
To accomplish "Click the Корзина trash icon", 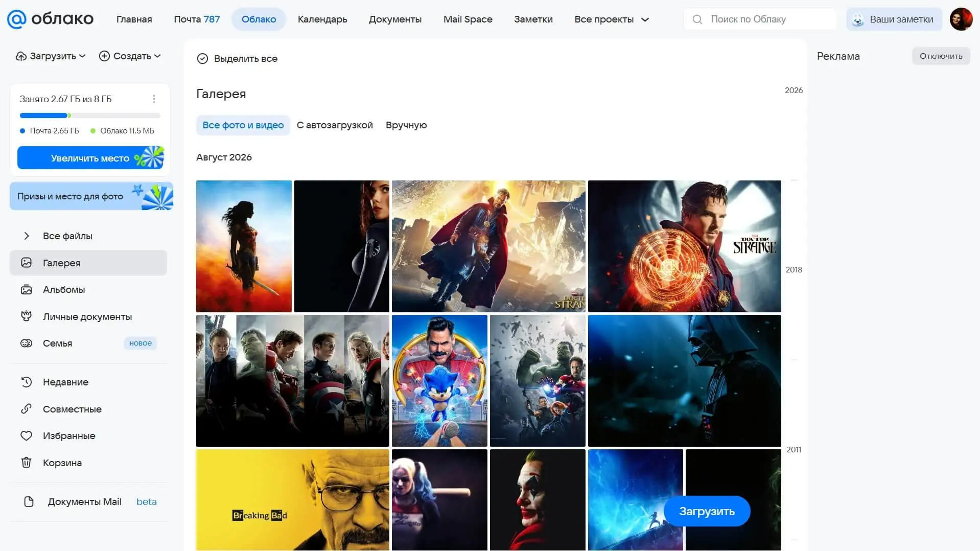I will coord(27,463).
